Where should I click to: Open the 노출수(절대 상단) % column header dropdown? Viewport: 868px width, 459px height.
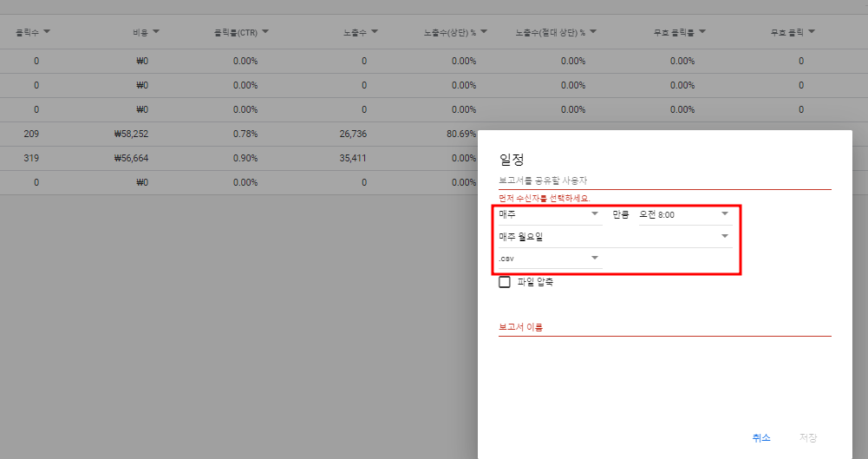click(x=593, y=32)
